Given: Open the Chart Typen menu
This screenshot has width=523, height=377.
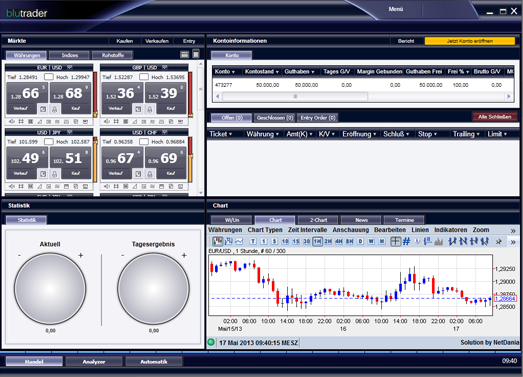Looking at the screenshot, I should coord(265,230).
